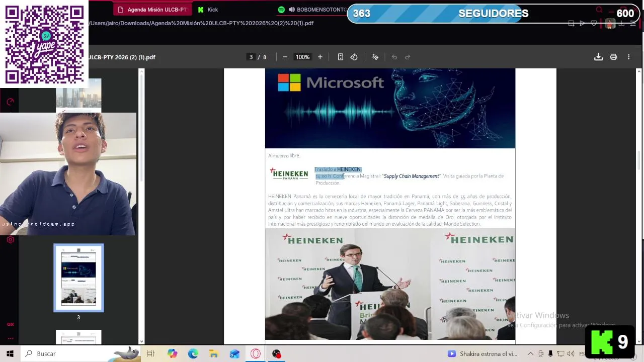This screenshot has height=362, width=644.
Task: Switch to Agenda Misión ULCB-PTY tab
Action: point(152,10)
